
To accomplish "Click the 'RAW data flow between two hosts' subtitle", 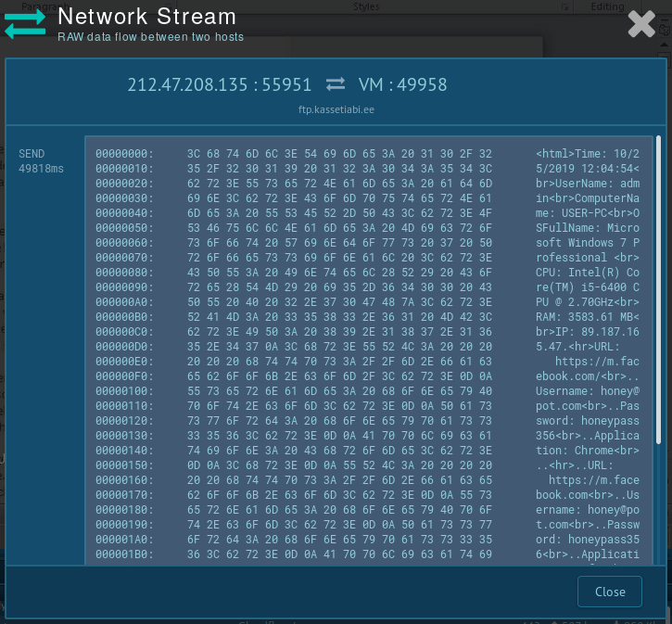I will 150,37.
